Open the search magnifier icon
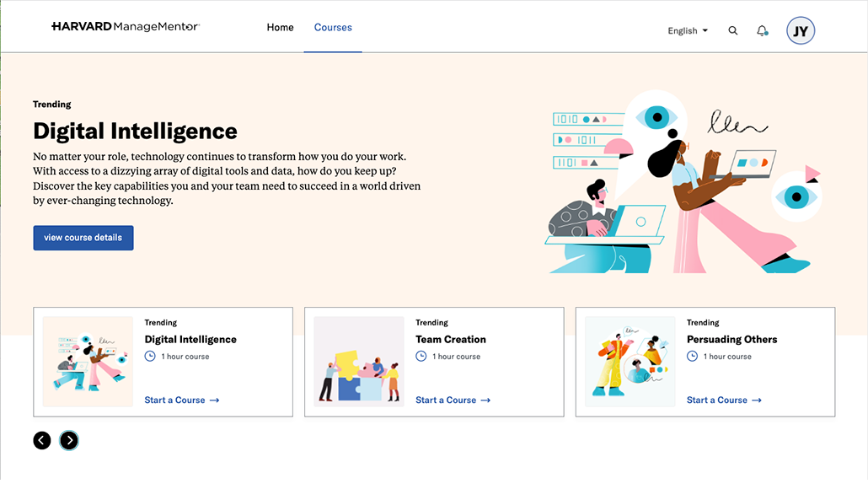Image resolution: width=868 pixels, height=489 pixels. pos(733,31)
